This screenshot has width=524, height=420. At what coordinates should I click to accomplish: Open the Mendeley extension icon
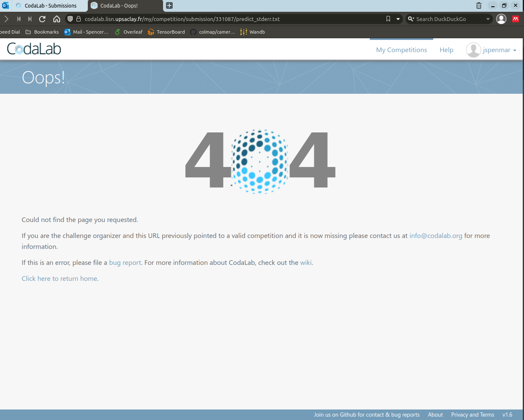tap(515, 18)
